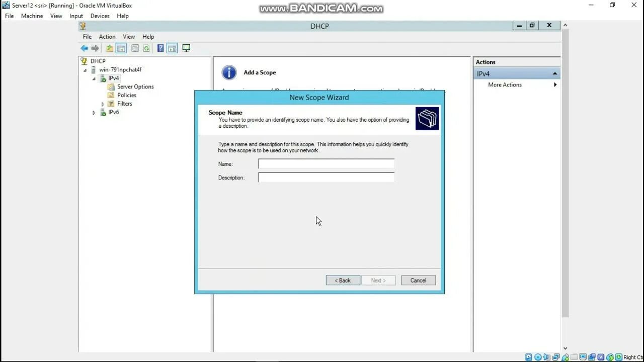Cancel the New Scope Wizard
This screenshot has width=644, height=362.
[x=419, y=281]
